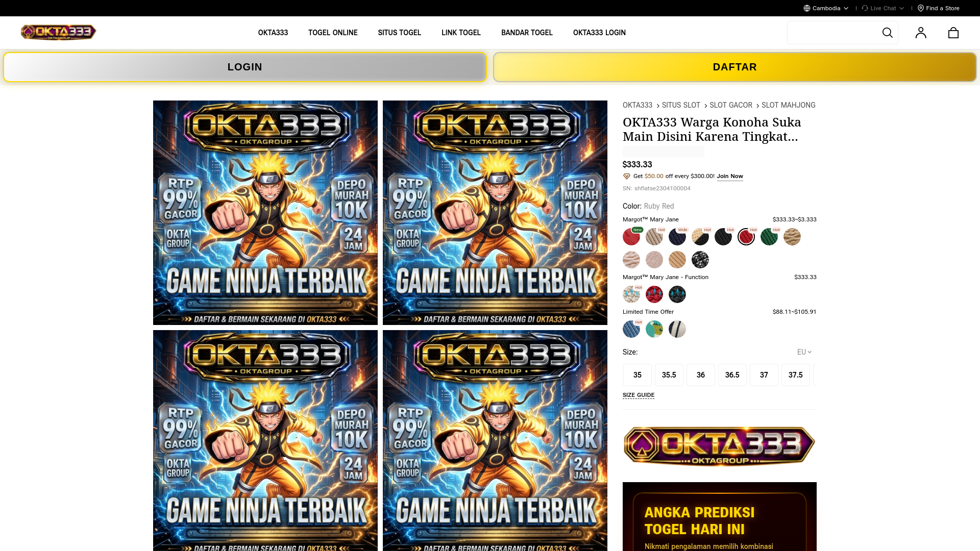Expand the Cambodia region dropdown

826,8
